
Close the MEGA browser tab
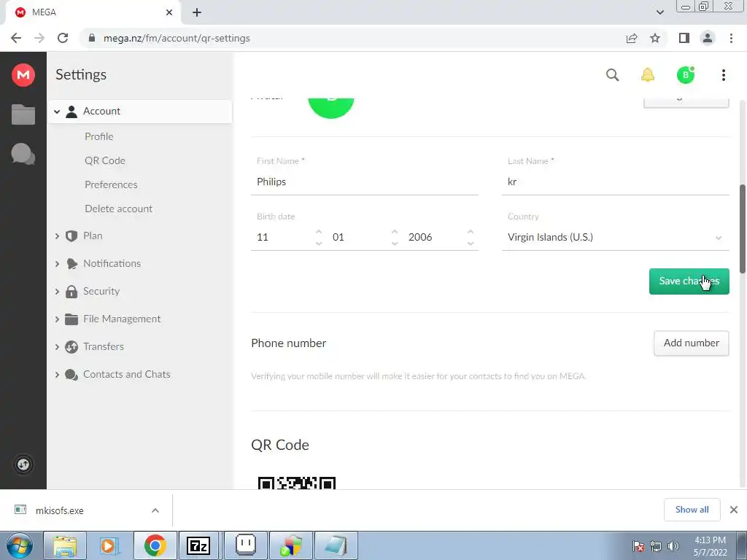pos(169,12)
